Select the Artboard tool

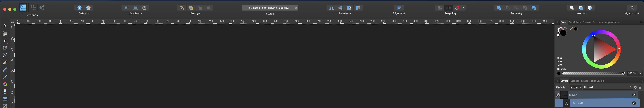(x=5, y=33)
